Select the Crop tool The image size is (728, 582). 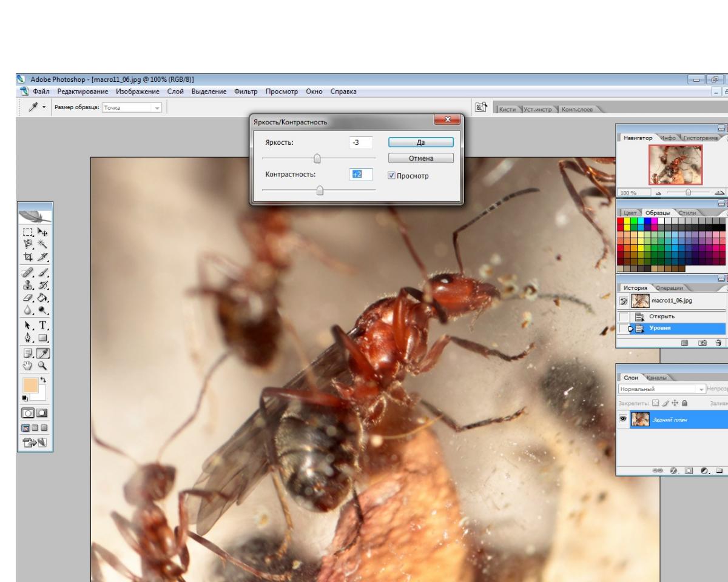pos(27,256)
